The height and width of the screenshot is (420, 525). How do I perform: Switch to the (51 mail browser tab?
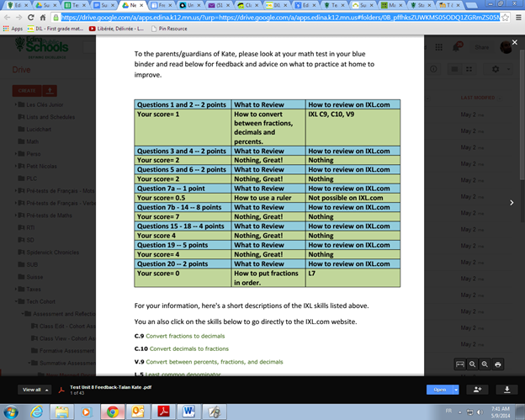click(x=220, y=5)
